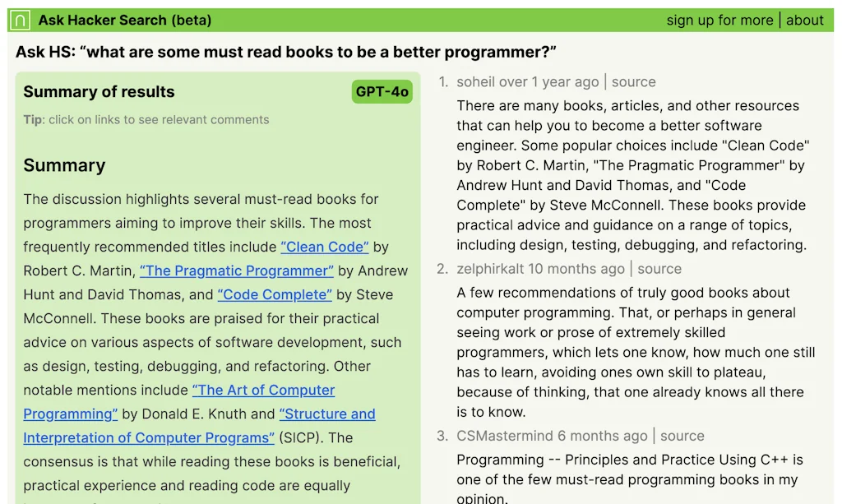Click username zelphirkalt in second result
Viewport: 842px width, 504px height.
click(x=490, y=269)
